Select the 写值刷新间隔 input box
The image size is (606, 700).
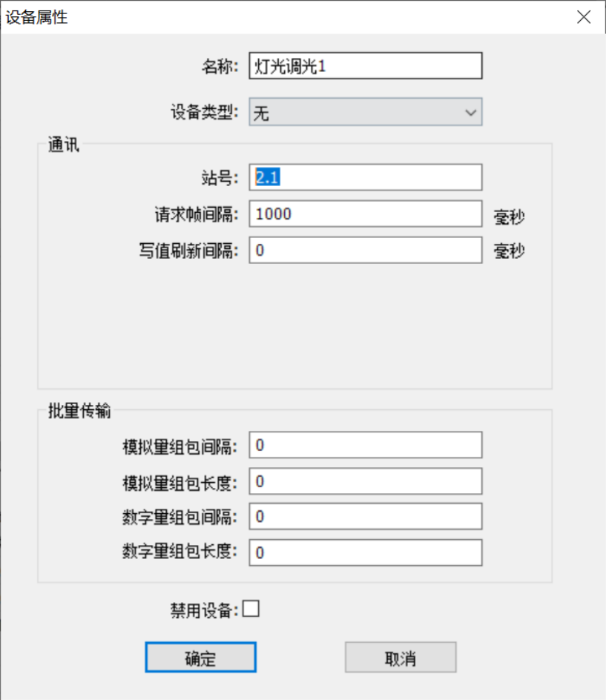click(365, 250)
